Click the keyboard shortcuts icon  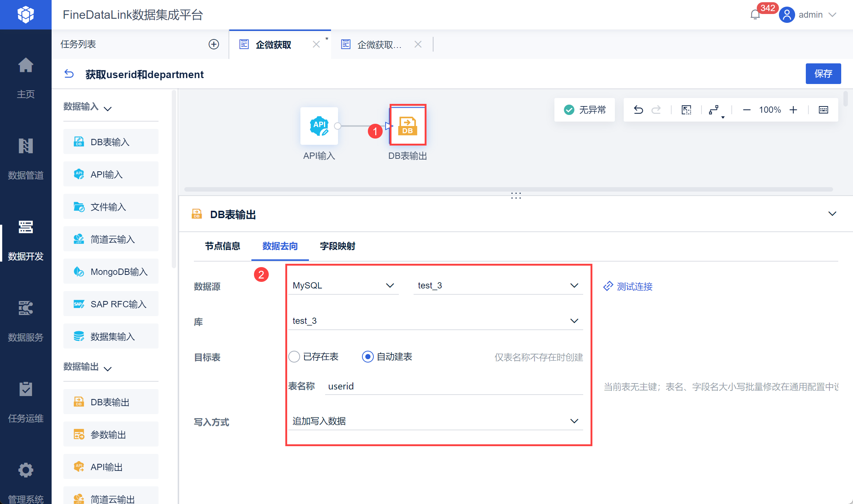(823, 110)
